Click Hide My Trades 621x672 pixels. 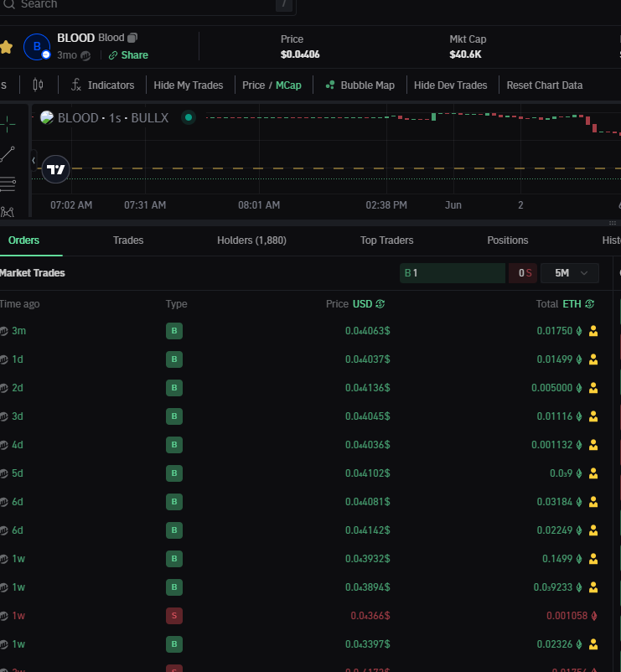pos(188,85)
